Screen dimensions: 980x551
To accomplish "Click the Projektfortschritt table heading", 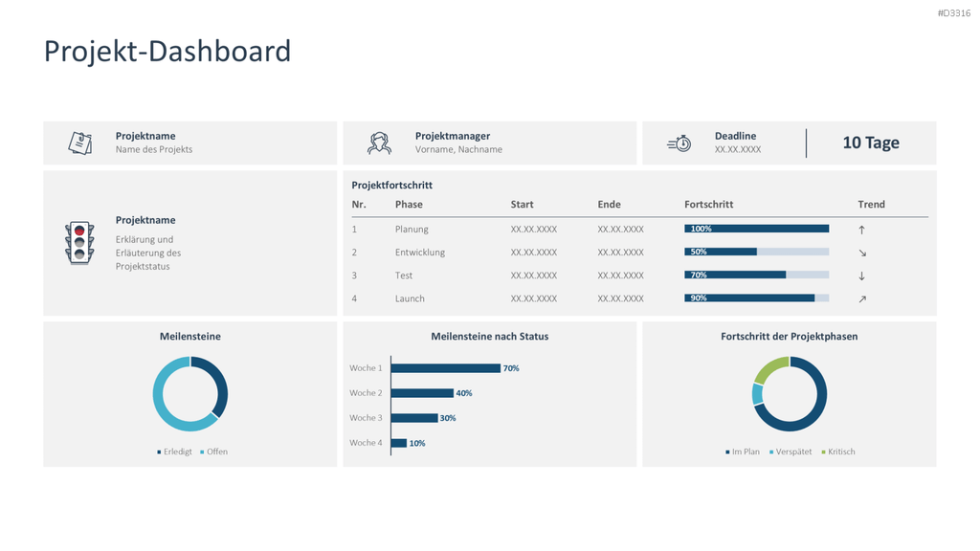I will (x=391, y=185).
